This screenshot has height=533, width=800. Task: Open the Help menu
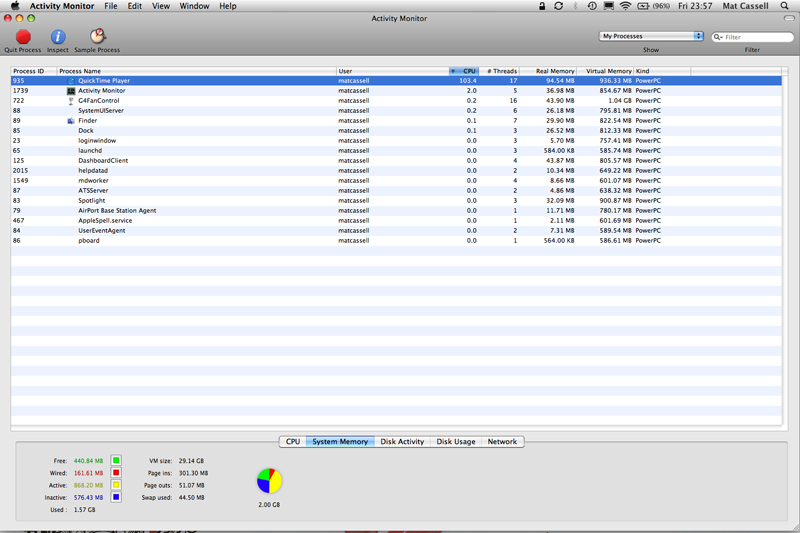(x=228, y=6)
